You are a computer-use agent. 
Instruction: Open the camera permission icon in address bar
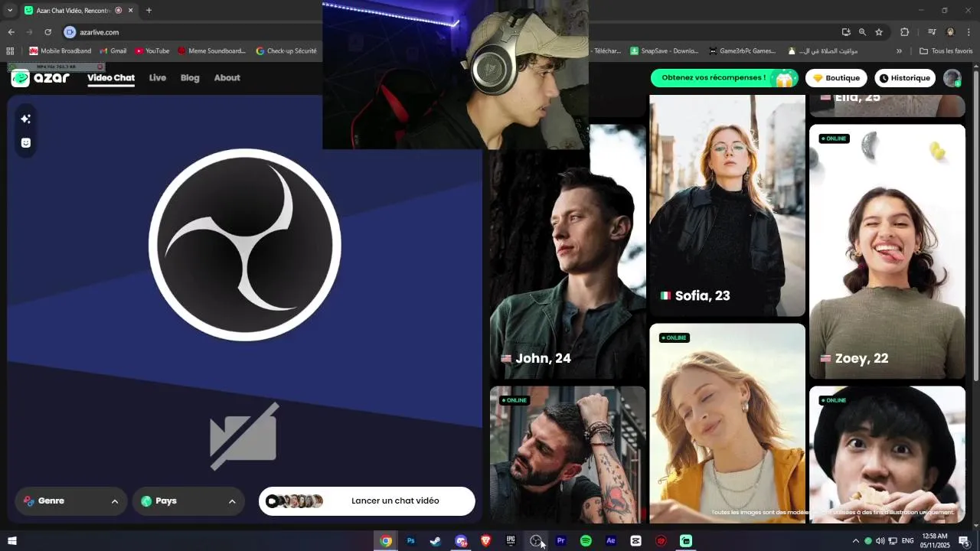click(x=70, y=32)
